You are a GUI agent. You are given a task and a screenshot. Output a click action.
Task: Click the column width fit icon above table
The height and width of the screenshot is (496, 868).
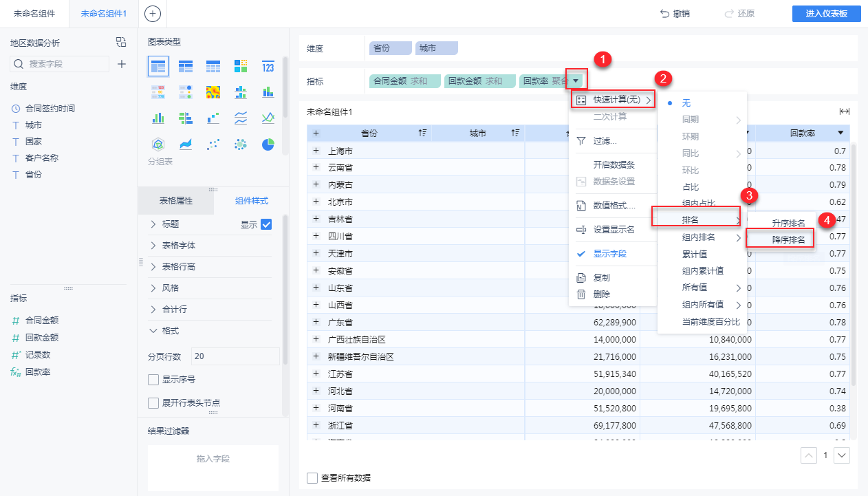pyautogui.click(x=844, y=111)
